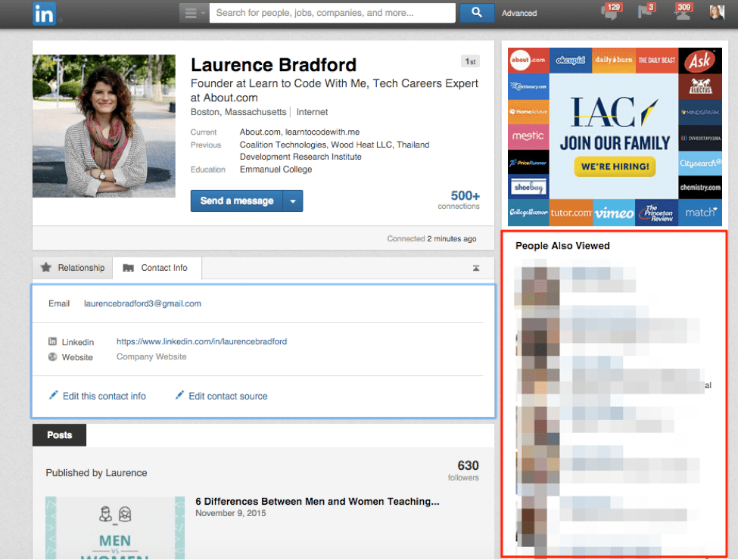
Task: Click the star icon on Relationship tab
Action: pyautogui.click(x=48, y=267)
